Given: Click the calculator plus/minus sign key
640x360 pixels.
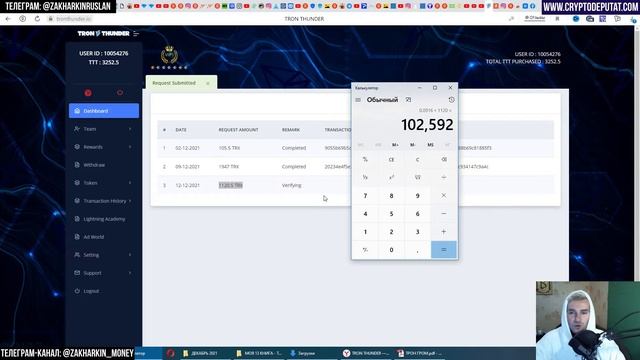Looking at the screenshot, I should [x=365, y=250].
